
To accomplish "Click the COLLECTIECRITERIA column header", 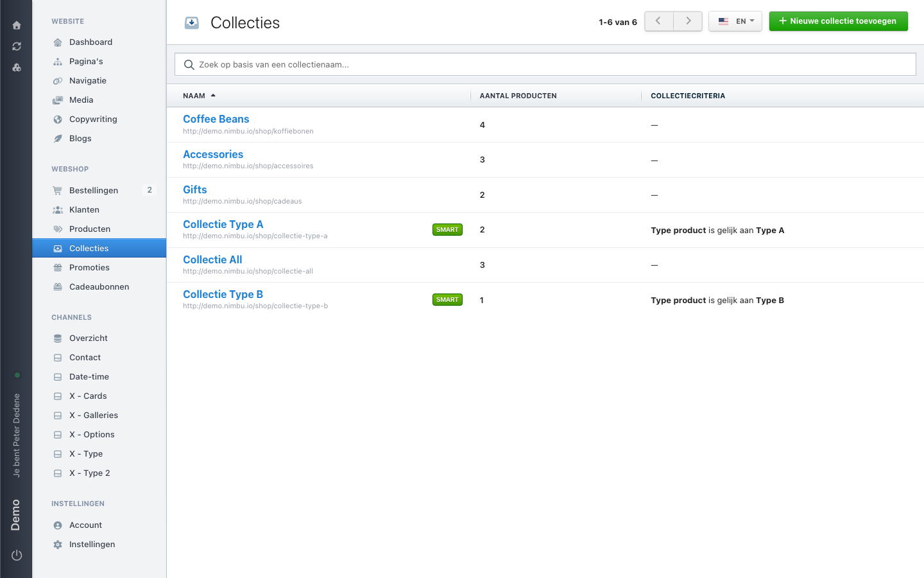I will click(x=688, y=96).
